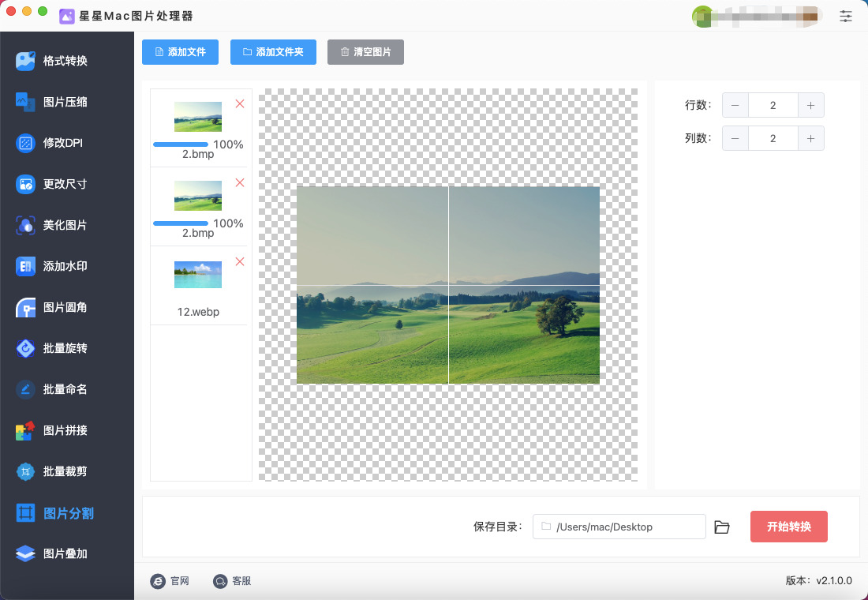Screen dimensions: 868x600
Task: Select the 美化图片 beautify icon
Action: (25, 225)
